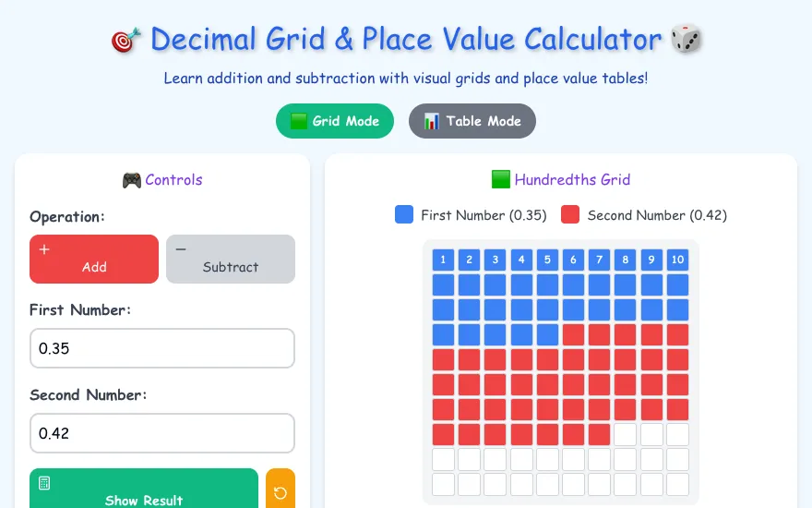This screenshot has height=508, width=812.
Task: Click the Show Result button
Action: pyautogui.click(x=144, y=489)
